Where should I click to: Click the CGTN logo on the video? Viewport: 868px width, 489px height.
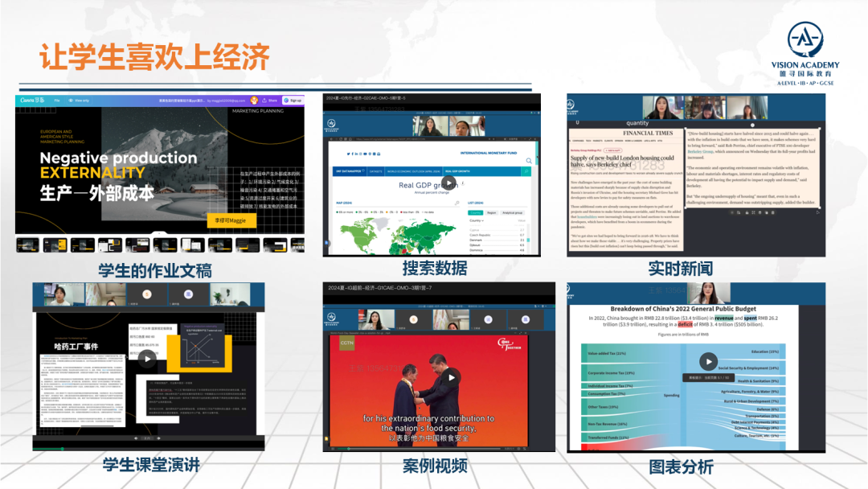tap(346, 343)
